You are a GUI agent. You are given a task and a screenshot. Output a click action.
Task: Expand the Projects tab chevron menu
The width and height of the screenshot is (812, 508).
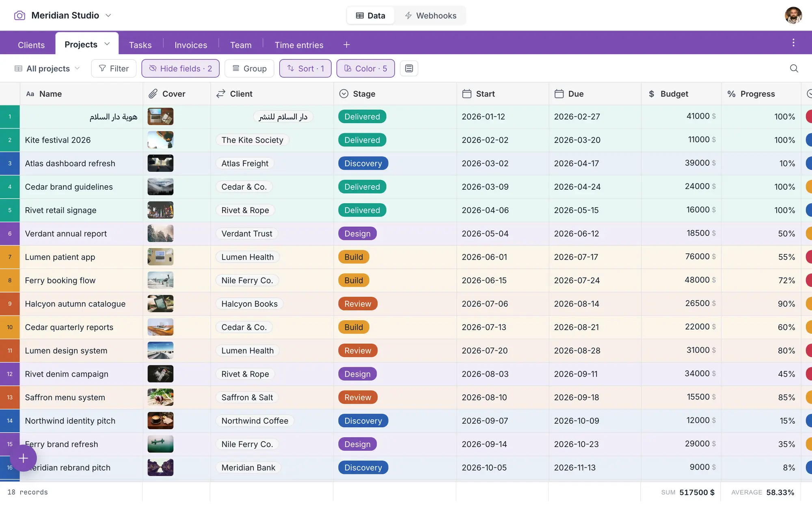click(x=107, y=44)
